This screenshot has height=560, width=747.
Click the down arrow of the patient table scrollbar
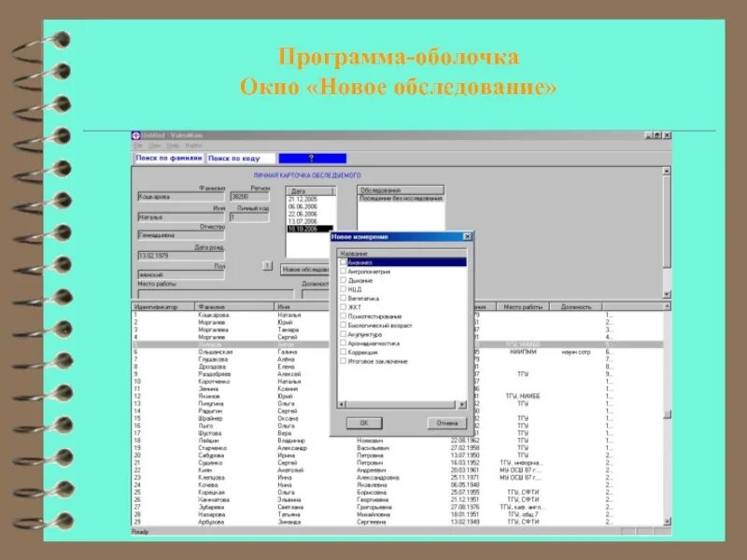[x=667, y=522]
